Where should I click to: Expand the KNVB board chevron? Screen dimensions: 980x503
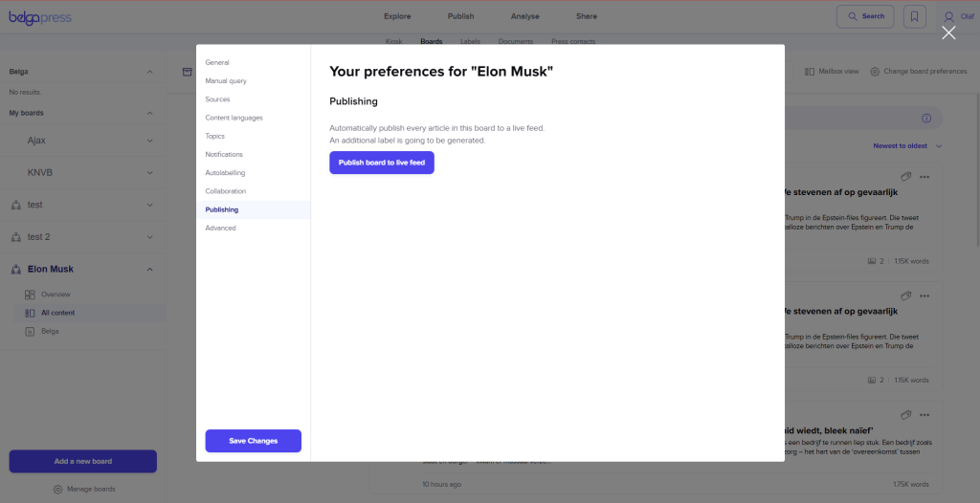coord(149,173)
